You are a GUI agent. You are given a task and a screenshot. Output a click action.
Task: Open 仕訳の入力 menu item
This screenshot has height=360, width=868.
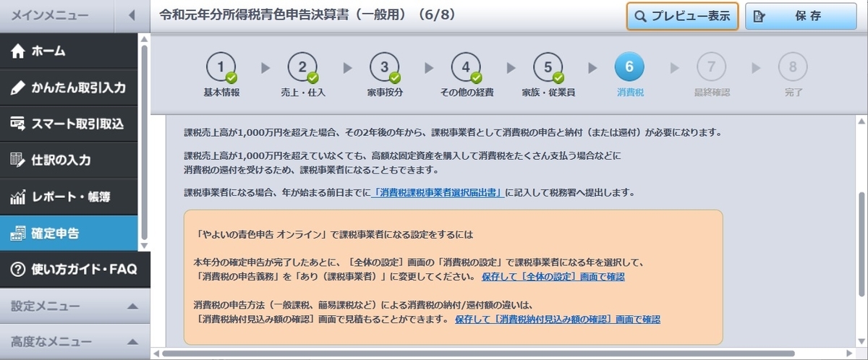coord(69,160)
